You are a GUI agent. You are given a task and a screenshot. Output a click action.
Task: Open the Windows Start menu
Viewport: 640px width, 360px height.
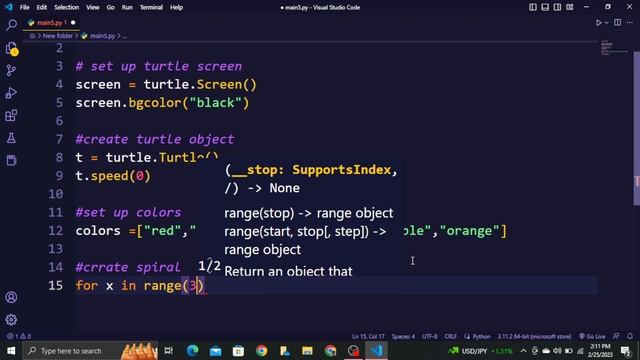point(11,351)
